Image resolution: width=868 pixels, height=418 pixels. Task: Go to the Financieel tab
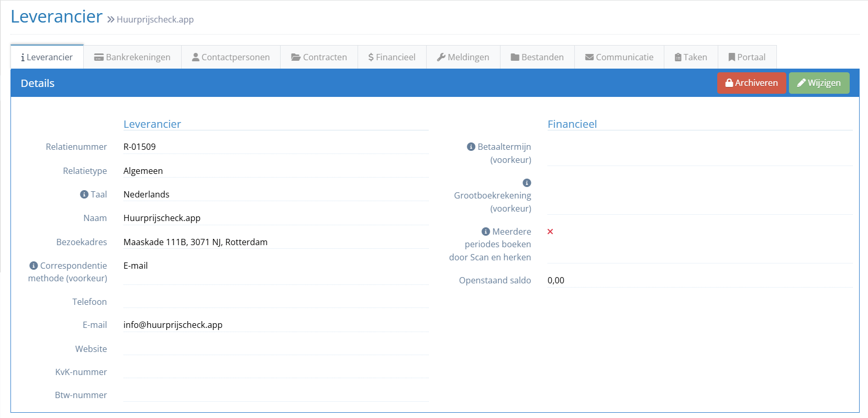pyautogui.click(x=392, y=57)
